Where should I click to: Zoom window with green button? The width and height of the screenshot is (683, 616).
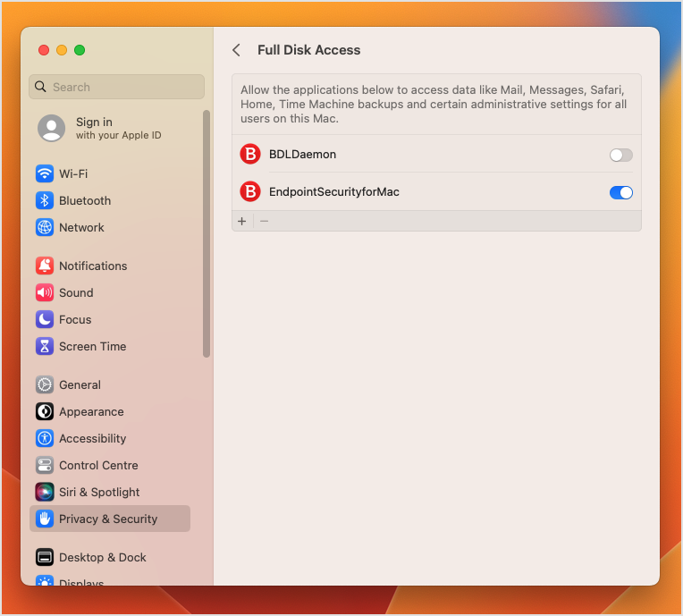80,50
